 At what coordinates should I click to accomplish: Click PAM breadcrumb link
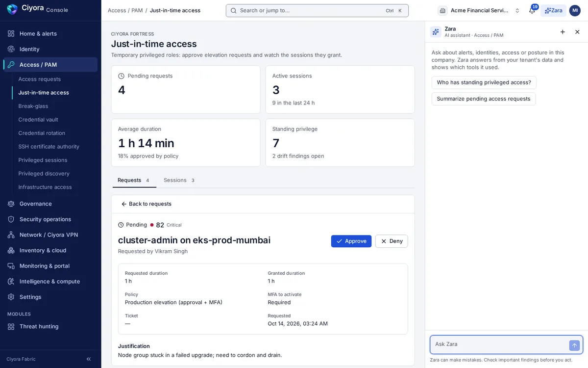pos(137,10)
